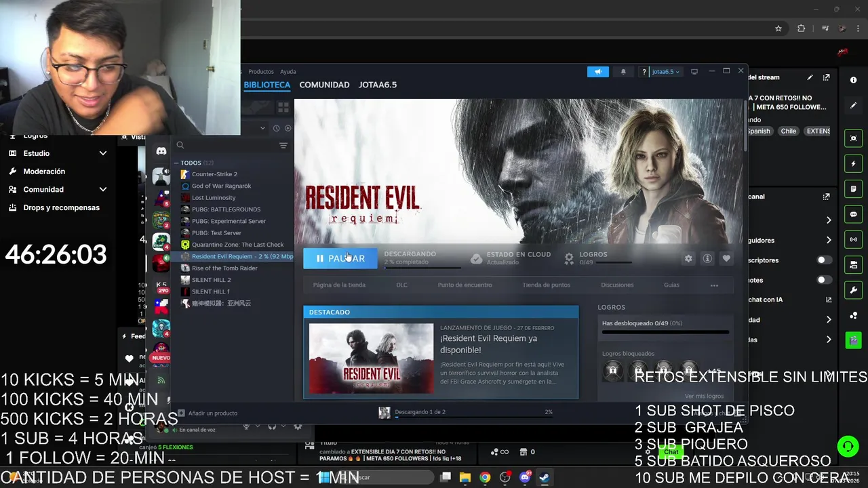Image resolution: width=868 pixels, height=488 pixels.
Task: Open Punto de encuentro link
Action: tap(465, 285)
